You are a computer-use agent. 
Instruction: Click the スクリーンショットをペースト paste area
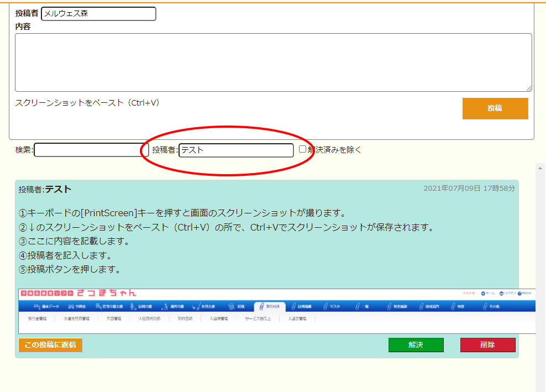pyautogui.click(x=87, y=103)
